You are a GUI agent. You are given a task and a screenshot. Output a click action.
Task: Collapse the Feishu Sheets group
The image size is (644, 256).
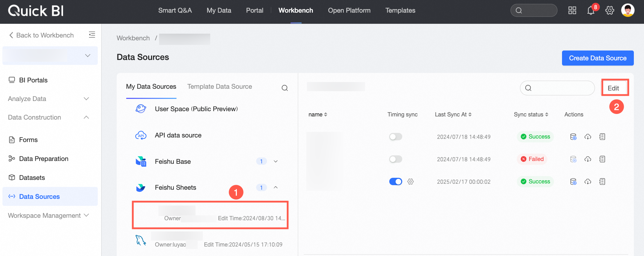(x=276, y=187)
